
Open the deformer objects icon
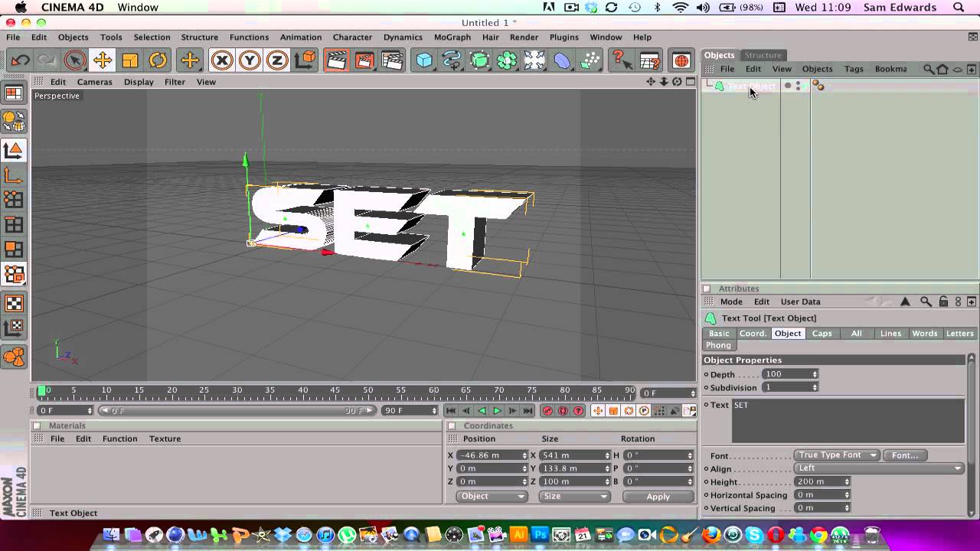pos(562,60)
